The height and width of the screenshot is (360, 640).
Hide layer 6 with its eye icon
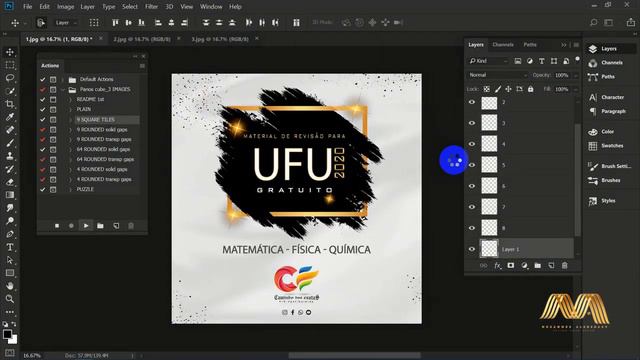coord(472,186)
